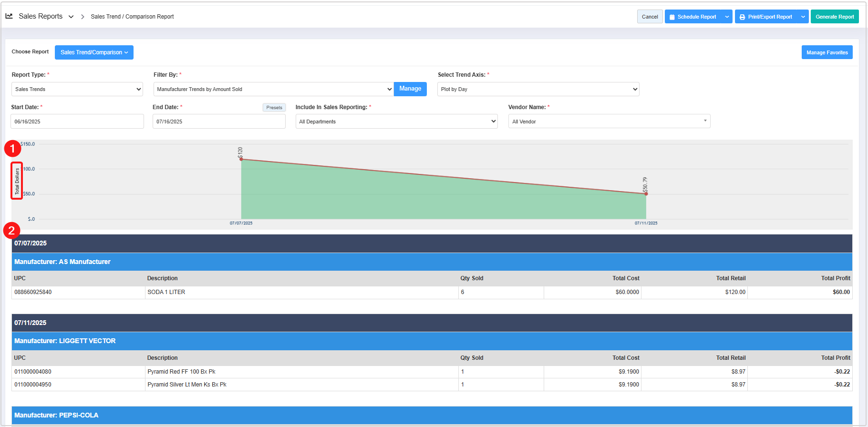Open the Print/Export Report dropdown arrow

803,17
